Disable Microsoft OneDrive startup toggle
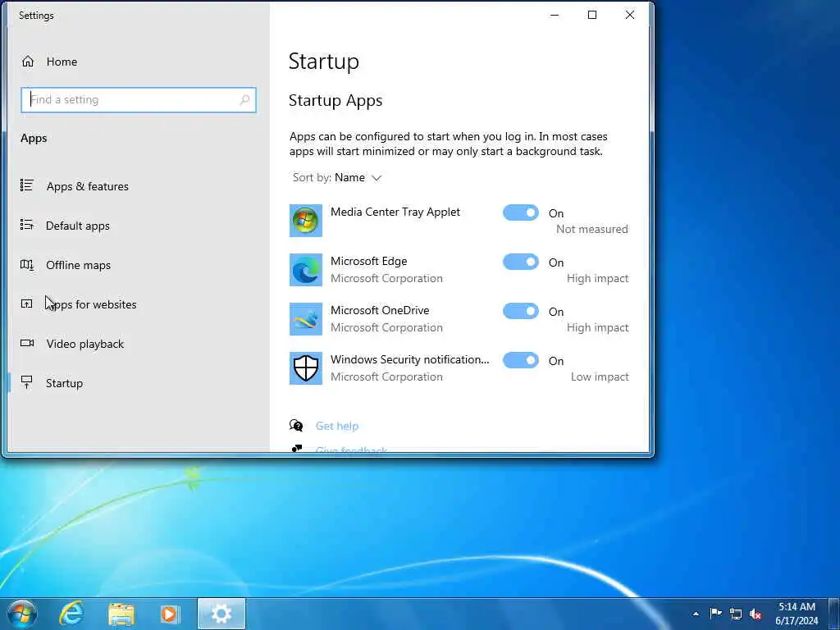The width and height of the screenshot is (840, 630). pyautogui.click(x=521, y=311)
